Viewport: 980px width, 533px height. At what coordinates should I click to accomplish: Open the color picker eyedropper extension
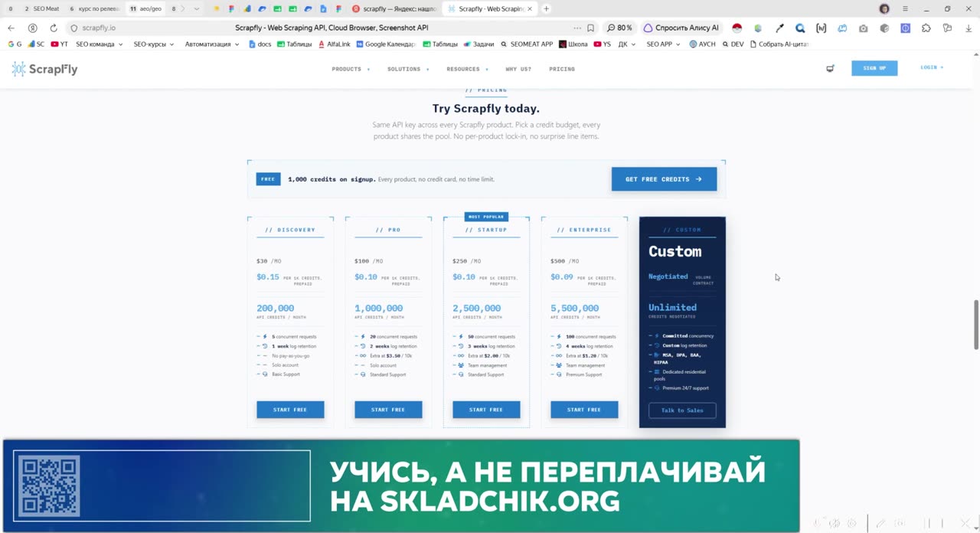pos(779,28)
